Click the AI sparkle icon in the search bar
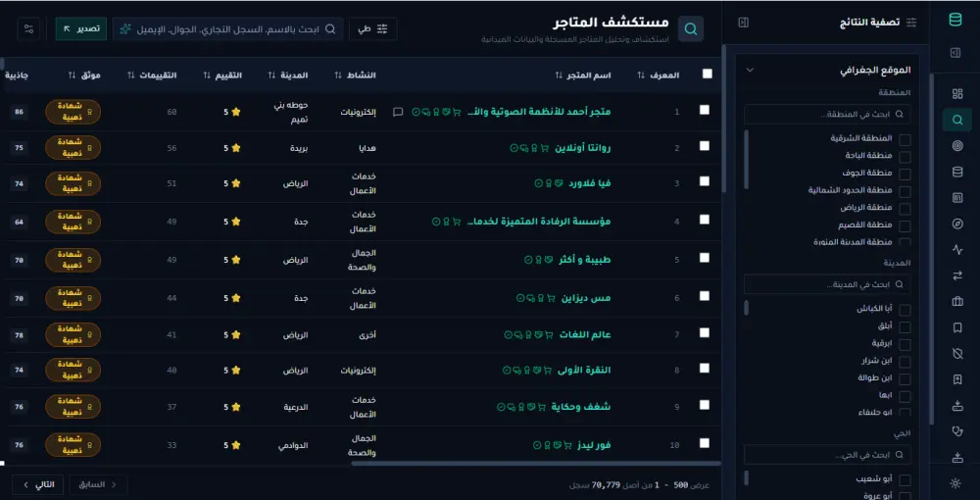980x500 pixels. pyautogui.click(x=125, y=29)
